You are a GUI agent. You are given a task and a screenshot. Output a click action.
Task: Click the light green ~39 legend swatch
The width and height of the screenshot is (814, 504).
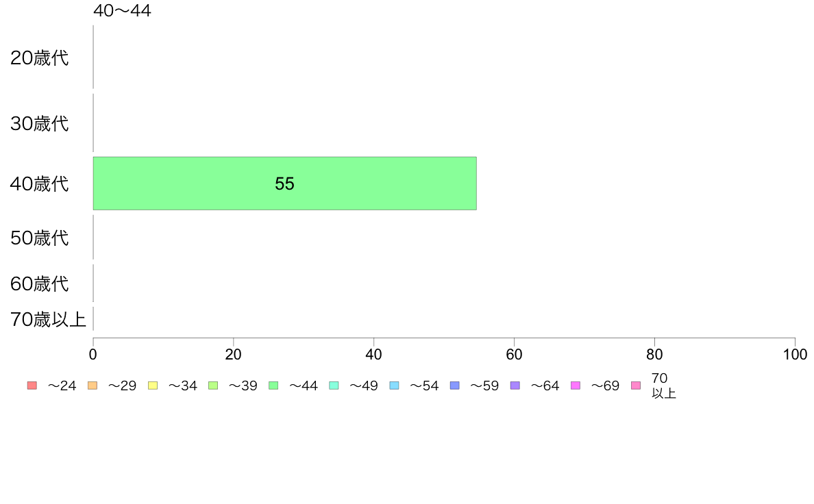click(213, 385)
